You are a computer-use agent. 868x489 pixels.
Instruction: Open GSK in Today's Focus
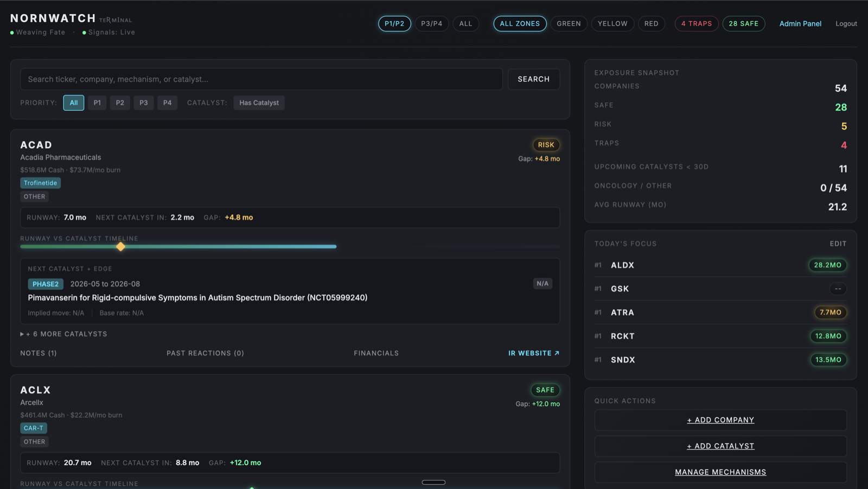point(620,289)
